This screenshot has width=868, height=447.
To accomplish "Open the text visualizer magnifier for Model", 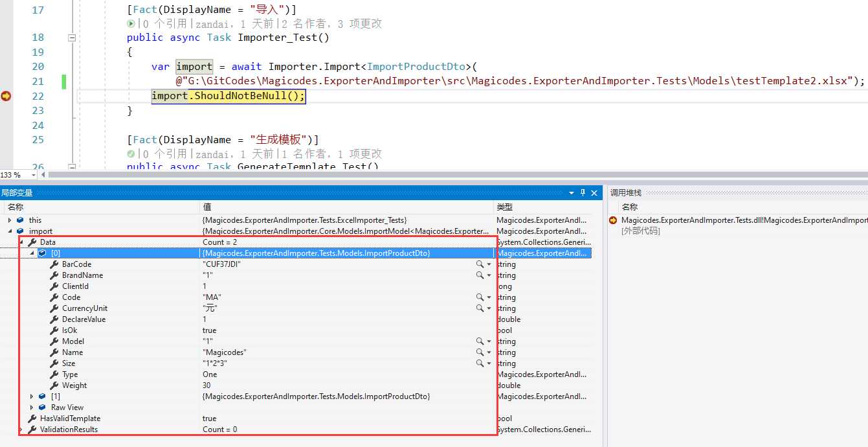I will (x=480, y=341).
